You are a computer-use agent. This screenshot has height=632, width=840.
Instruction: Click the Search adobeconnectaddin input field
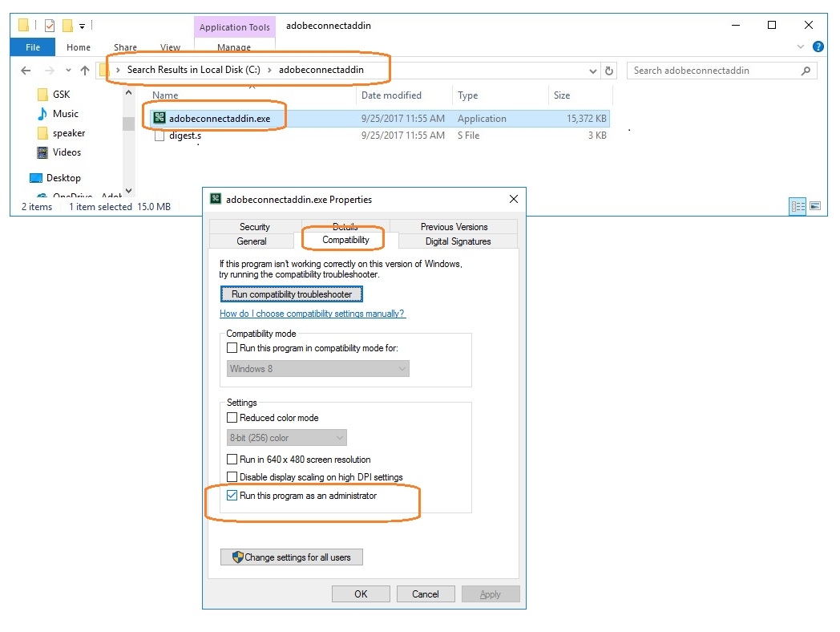click(x=721, y=71)
